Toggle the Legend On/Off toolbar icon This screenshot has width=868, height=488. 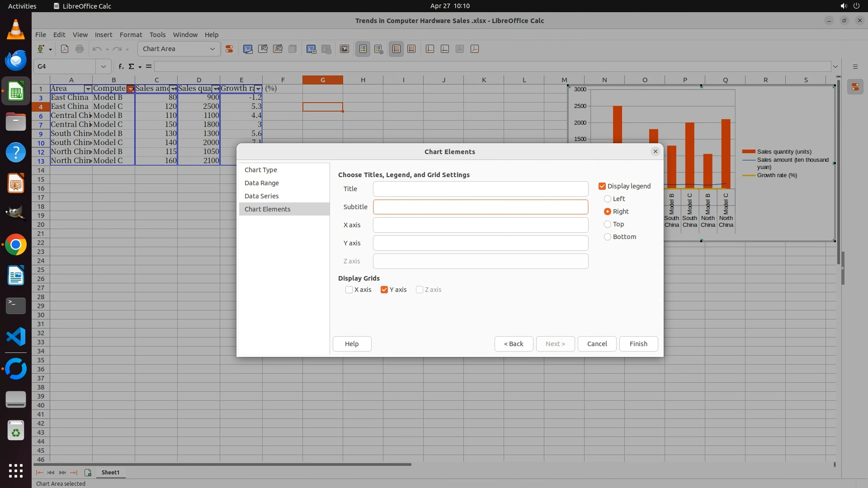click(363, 49)
